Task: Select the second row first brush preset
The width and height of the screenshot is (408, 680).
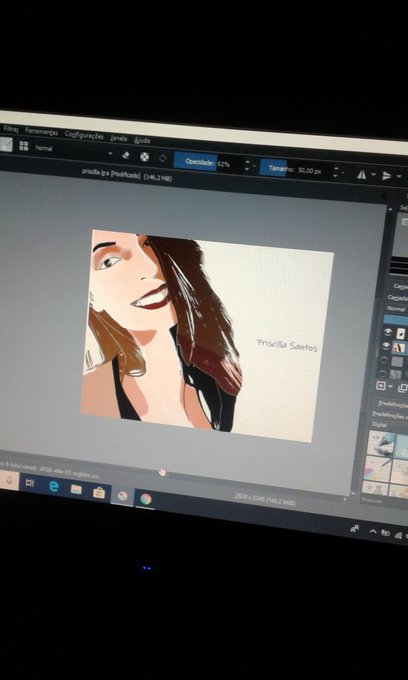Action: 378,468
